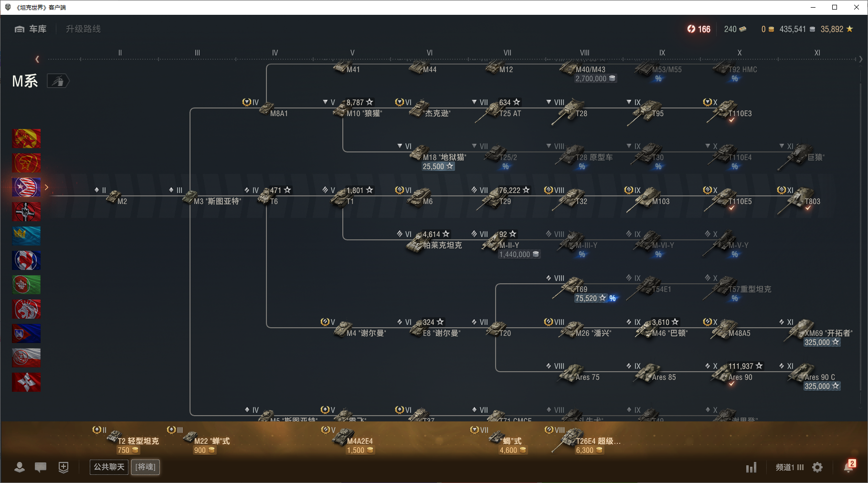
Task: Select the Japan nation flag at bottom
Action: point(26,382)
